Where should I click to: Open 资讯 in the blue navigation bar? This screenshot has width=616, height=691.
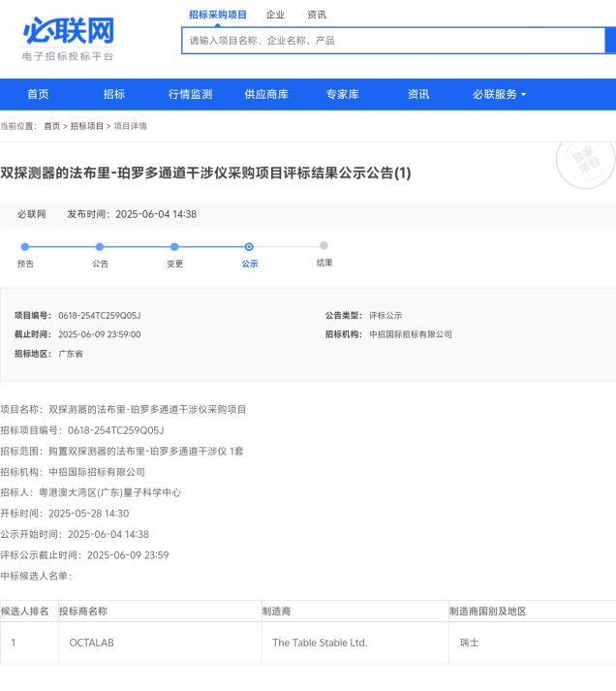(x=418, y=94)
